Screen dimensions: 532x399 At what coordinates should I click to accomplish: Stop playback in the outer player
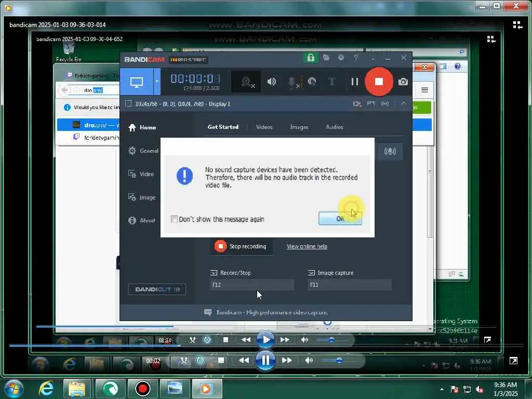(x=221, y=361)
